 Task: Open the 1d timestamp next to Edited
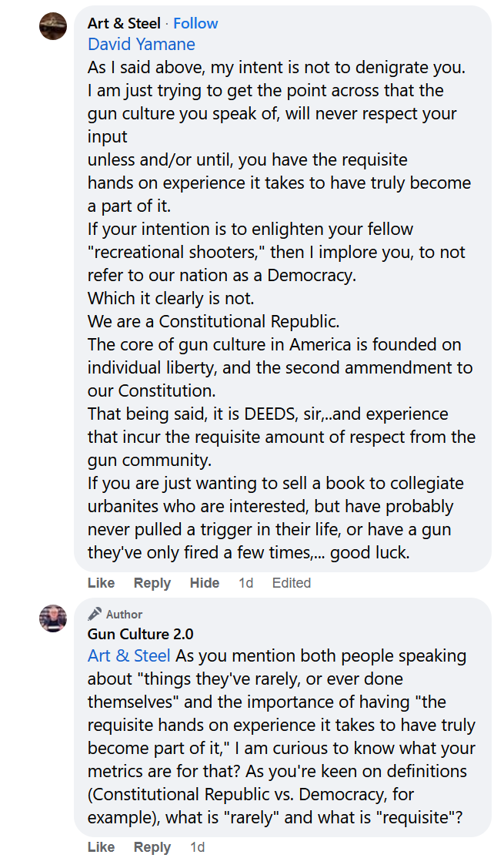click(245, 583)
